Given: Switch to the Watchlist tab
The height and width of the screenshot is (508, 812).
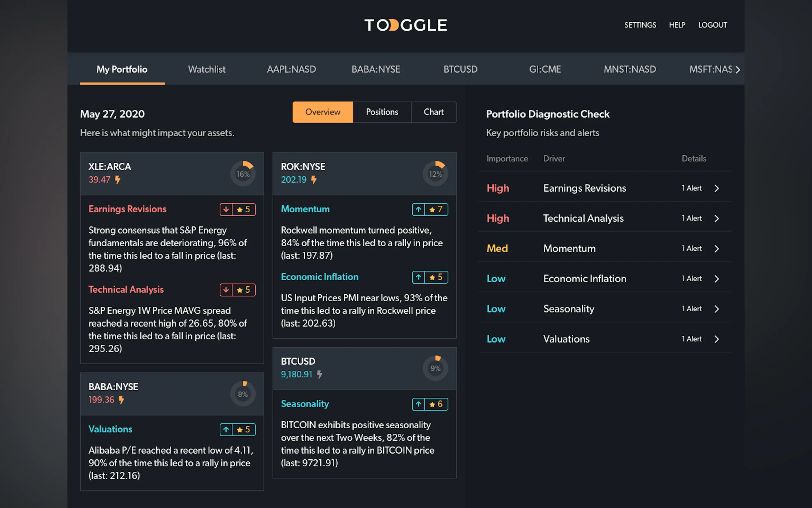Looking at the screenshot, I should tap(207, 69).
